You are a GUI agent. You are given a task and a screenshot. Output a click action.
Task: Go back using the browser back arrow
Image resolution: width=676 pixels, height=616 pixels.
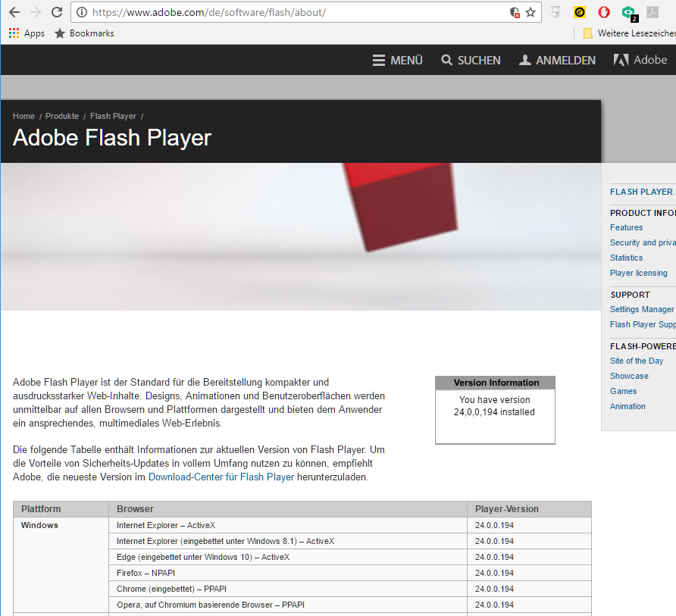14,12
